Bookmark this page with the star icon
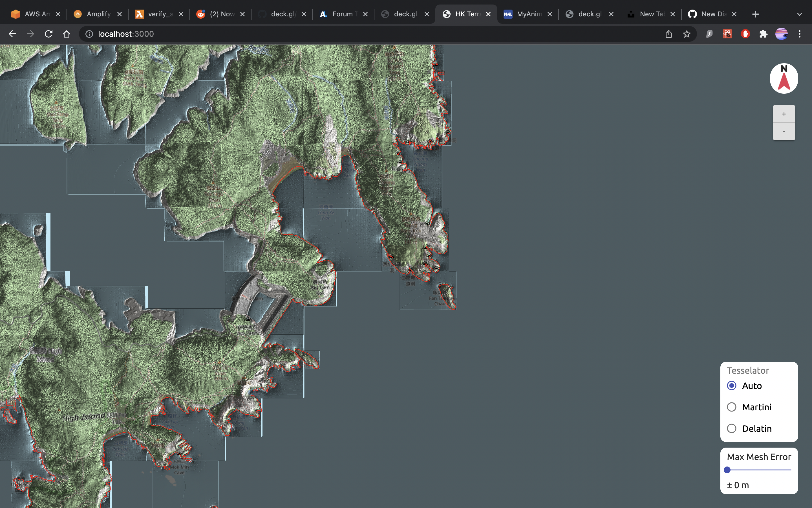The height and width of the screenshot is (508, 812). [687, 34]
